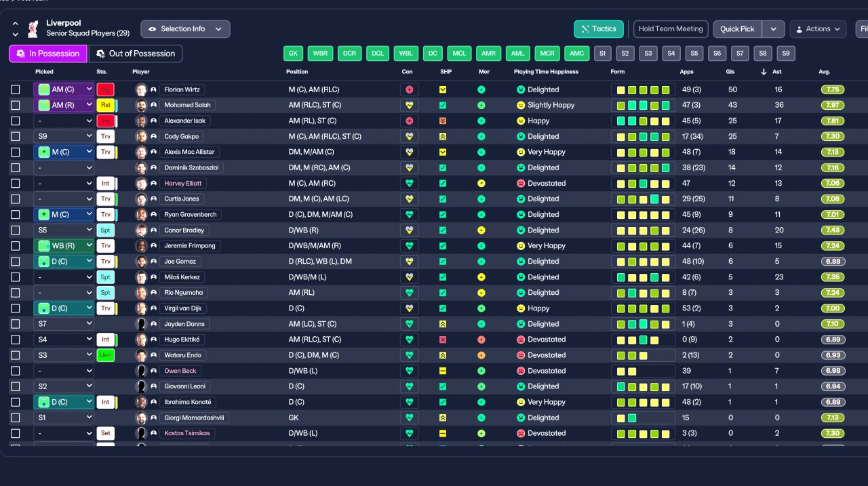The height and width of the screenshot is (486, 868).
Task: Open Harvey Elliott's player name link
Action: [183, 183]
